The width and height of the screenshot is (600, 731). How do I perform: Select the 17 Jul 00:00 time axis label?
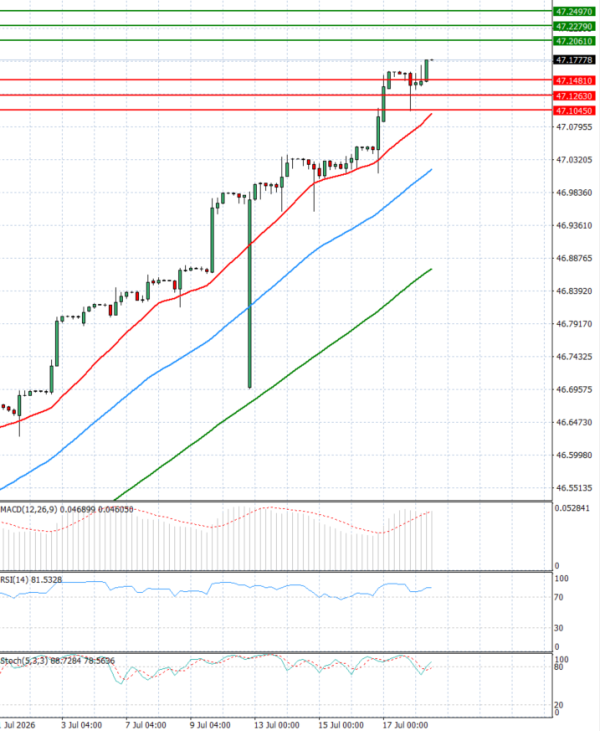pos(405,725)
